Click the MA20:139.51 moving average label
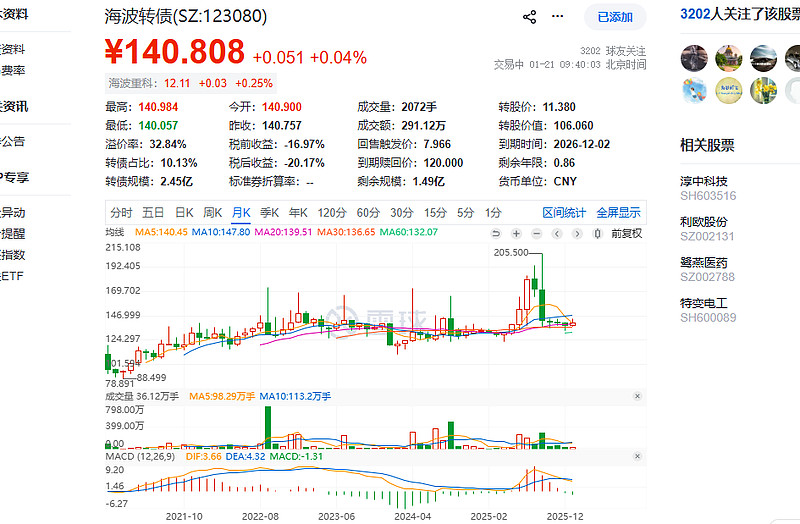The height and width of the screenshot is (524, 800). click(283, 232)
